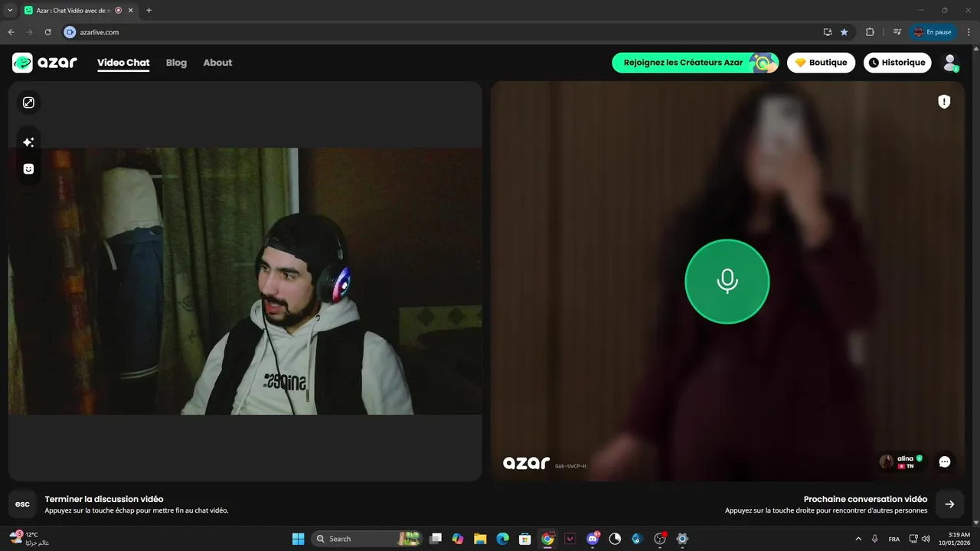This screenshot has height=551, width=980.
Task: Open a new browser tab
Action: click(149, 11)
